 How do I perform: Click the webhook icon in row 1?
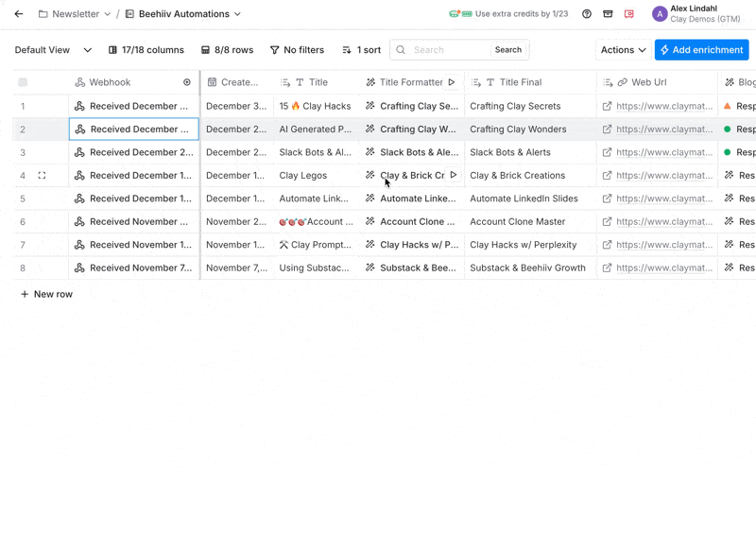point(79,106)
